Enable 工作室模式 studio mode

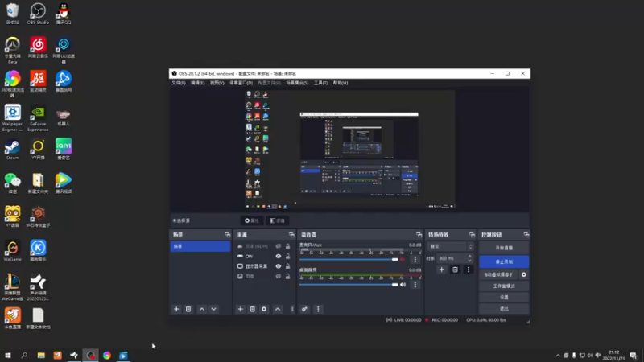[x=504, y=286]
